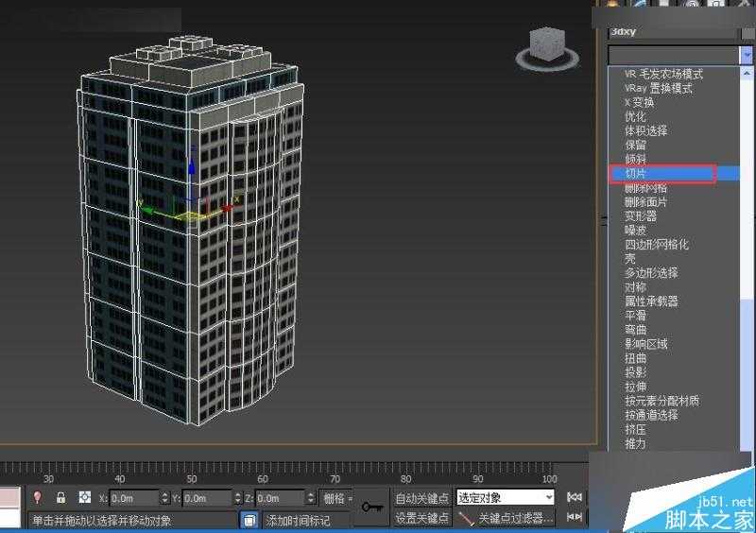This screenshot has height=533, width=756.
Task: Click the X coordinate spinner arrows
Action: coord(164,497)
